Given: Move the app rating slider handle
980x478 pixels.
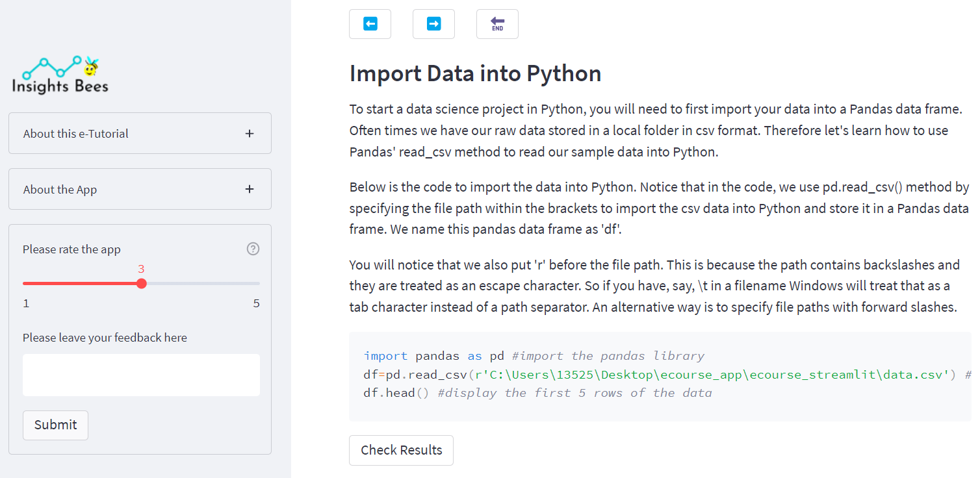Looking at the screenshot, I should [142, 283].
